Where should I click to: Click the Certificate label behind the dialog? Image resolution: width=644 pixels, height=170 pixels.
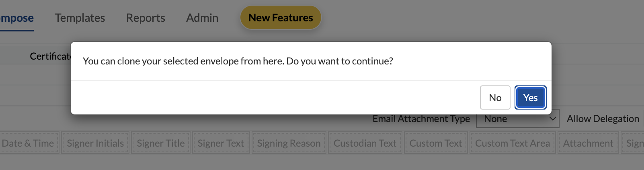[x=50, y=56]
